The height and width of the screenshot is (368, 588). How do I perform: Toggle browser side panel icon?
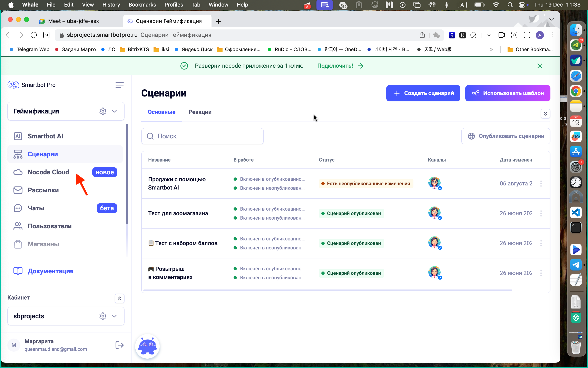[527, 35]
